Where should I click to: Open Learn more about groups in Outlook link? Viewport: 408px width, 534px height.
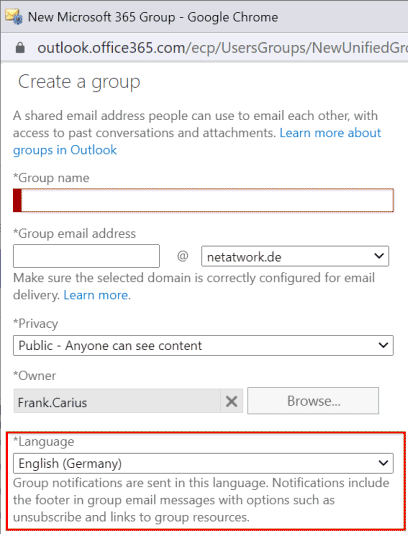pyautogui.click(x=197, y=141)
